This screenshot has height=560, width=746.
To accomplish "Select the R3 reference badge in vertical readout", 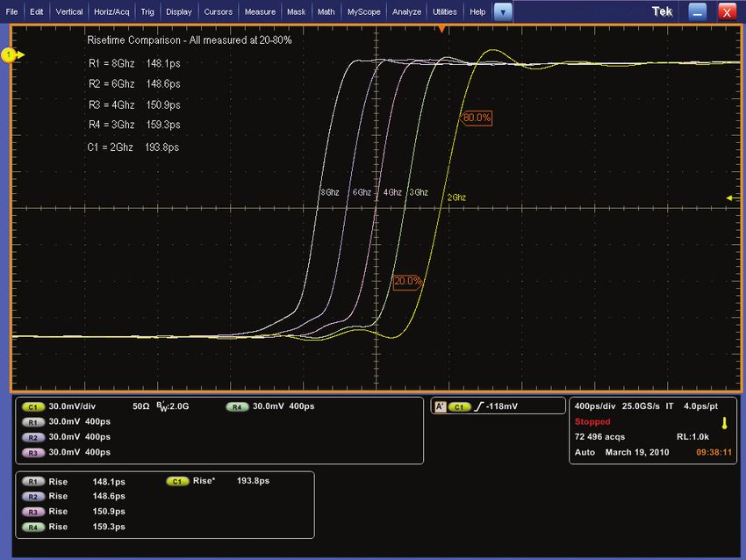I will pyautogui.click(x=34, y=452).
